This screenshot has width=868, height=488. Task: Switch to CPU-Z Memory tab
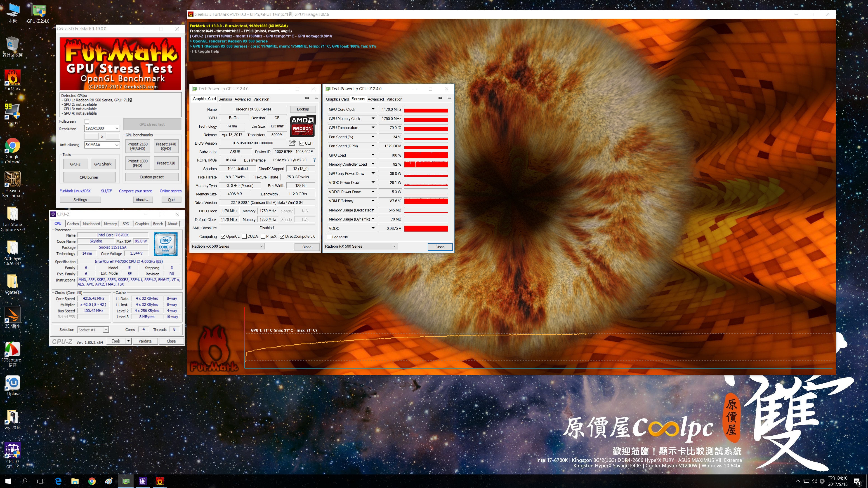[110, 224]
